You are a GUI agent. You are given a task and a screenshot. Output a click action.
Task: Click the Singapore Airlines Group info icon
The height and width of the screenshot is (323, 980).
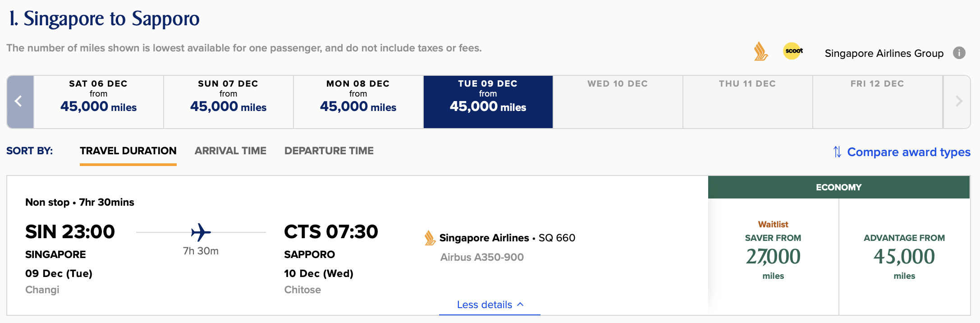(x=959, y=53)
